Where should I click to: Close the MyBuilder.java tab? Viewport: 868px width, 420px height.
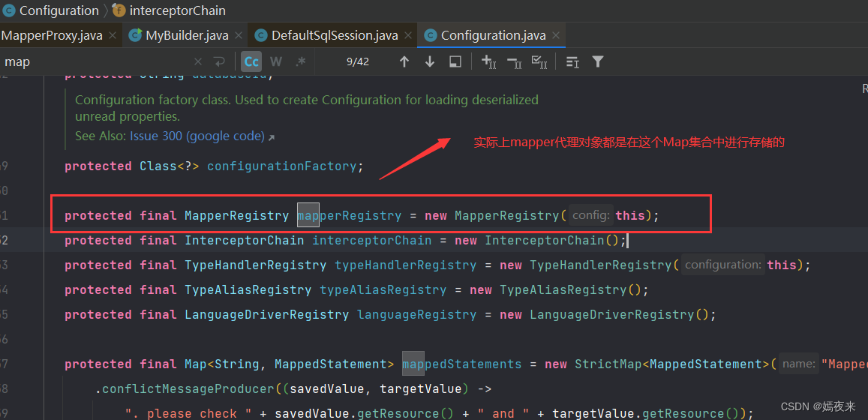click(x=239, y=35)
